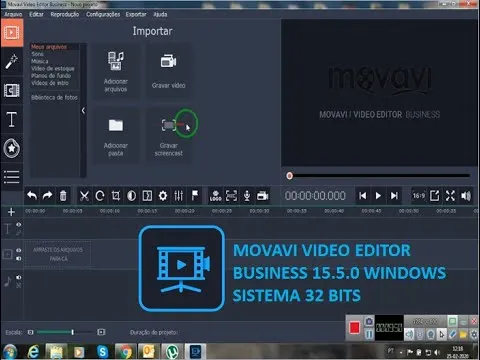480x360 pixels.
Task: Collapse the import sidebar list arrow
Action: tap(83, 111)
